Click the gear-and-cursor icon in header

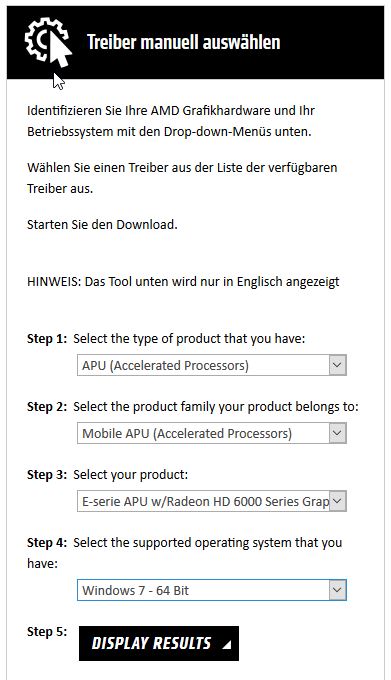[x=48, y=42]
